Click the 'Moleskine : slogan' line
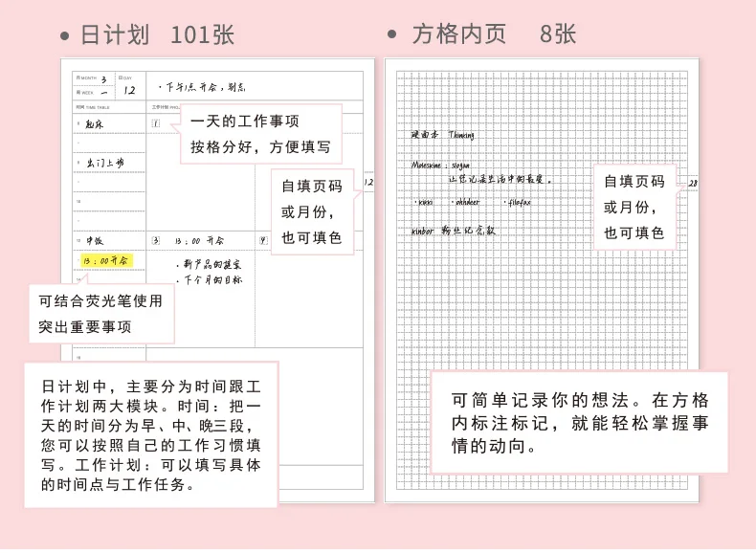This screenshot has width=756, height=553. point(440,166)
